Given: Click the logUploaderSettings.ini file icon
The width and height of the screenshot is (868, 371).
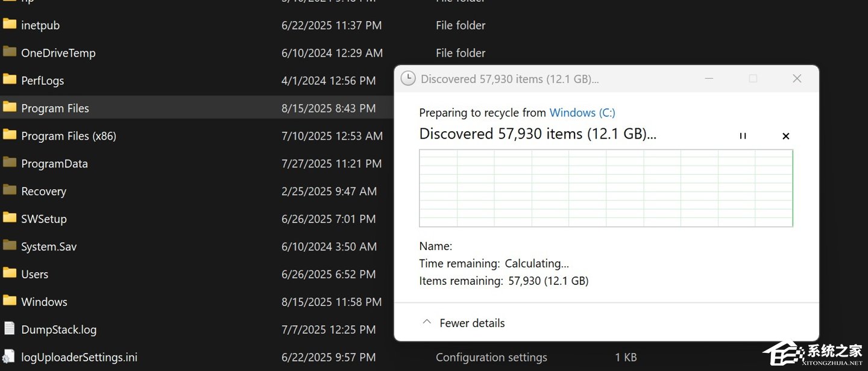Looking at the screenshot, I should click(x=10, y=357).
